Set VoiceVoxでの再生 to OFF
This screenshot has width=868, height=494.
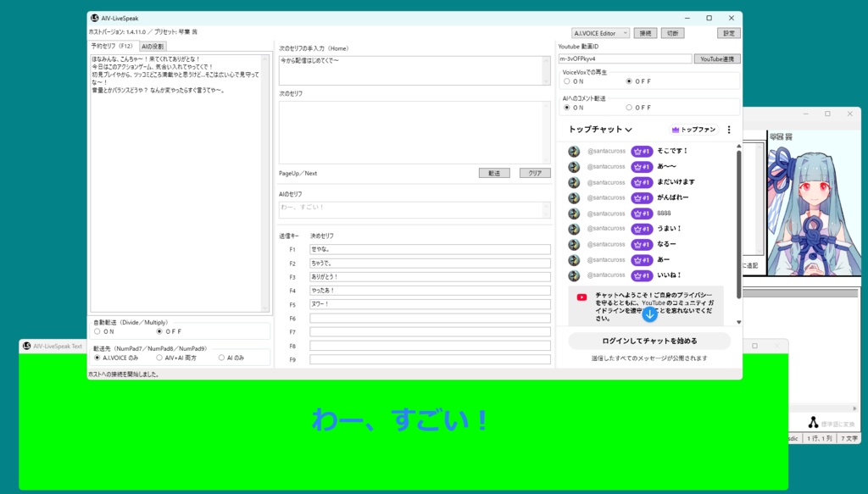(x=629, y=81)
